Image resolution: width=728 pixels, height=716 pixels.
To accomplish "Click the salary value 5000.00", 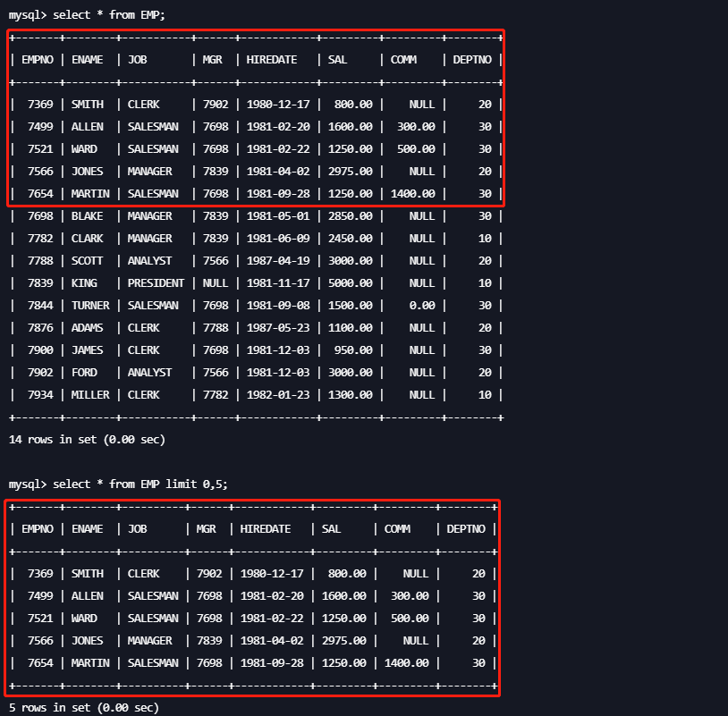I will [350, 283].
